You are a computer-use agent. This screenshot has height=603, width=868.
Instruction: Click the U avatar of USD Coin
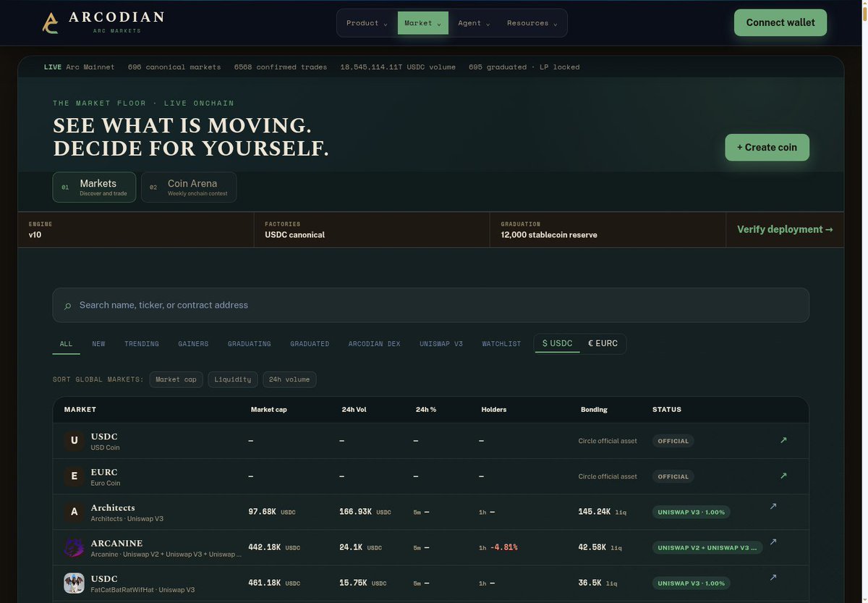coord(74,441)
